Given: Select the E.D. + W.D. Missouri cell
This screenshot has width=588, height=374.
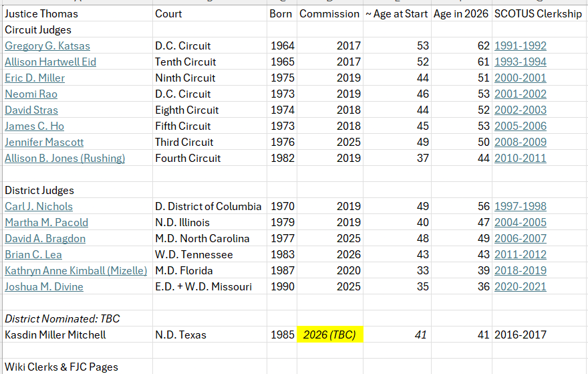Looking at the screenshot, I should [210, 287].
